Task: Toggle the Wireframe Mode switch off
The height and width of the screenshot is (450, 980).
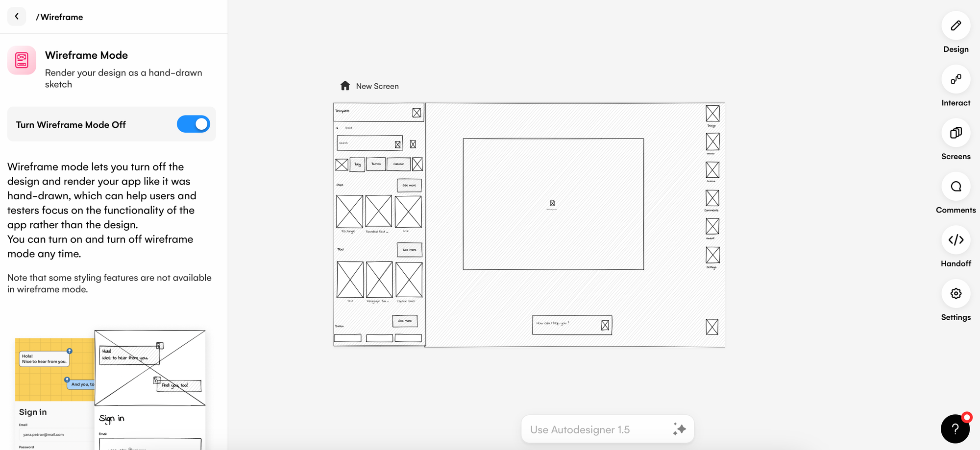Action: [x=194, y=124]
